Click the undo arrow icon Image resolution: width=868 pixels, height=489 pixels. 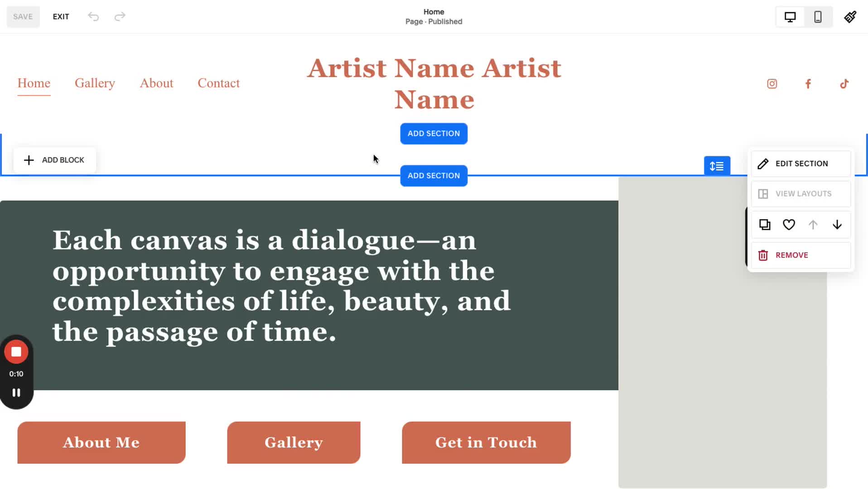(93, 17)
